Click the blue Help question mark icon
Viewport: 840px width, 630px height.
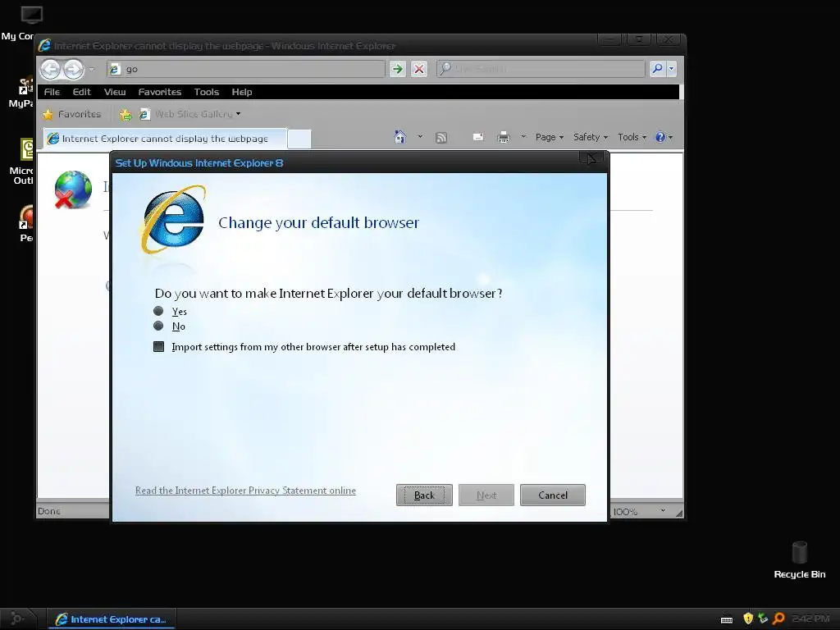point(661,137)
